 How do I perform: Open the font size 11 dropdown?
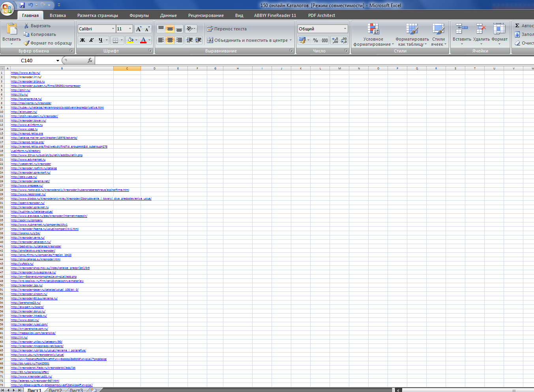(130, 29)
